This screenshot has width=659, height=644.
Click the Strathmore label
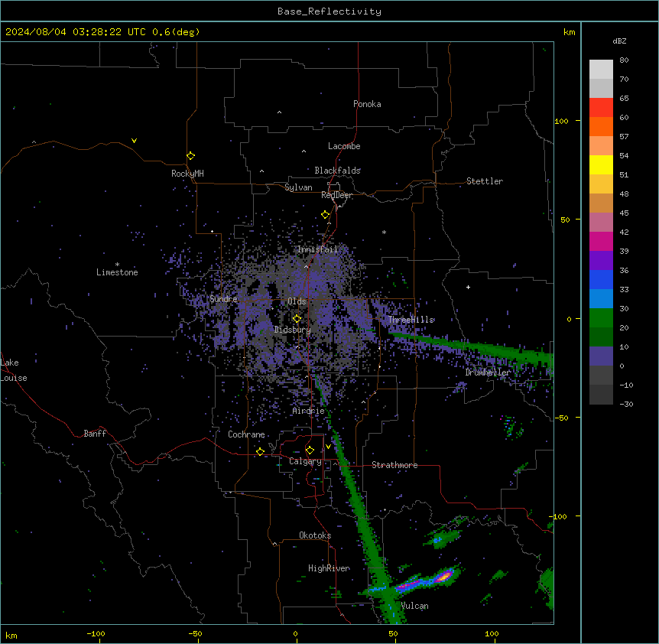(394, 465)
